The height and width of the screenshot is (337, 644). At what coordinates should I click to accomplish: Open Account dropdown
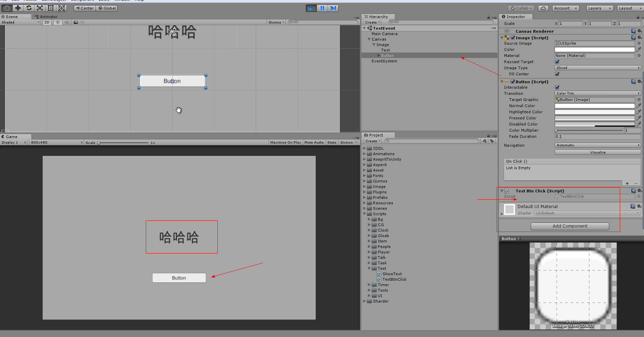[x=566, y=8]
